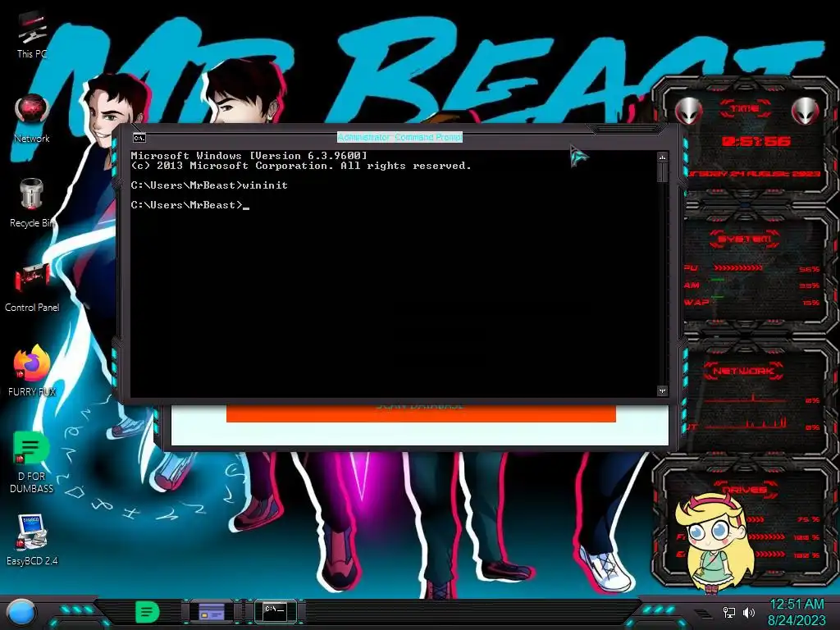Screen dimensions: 840x630
Task: Open the This PC desktop icon
Action: (x=32, y=34)
